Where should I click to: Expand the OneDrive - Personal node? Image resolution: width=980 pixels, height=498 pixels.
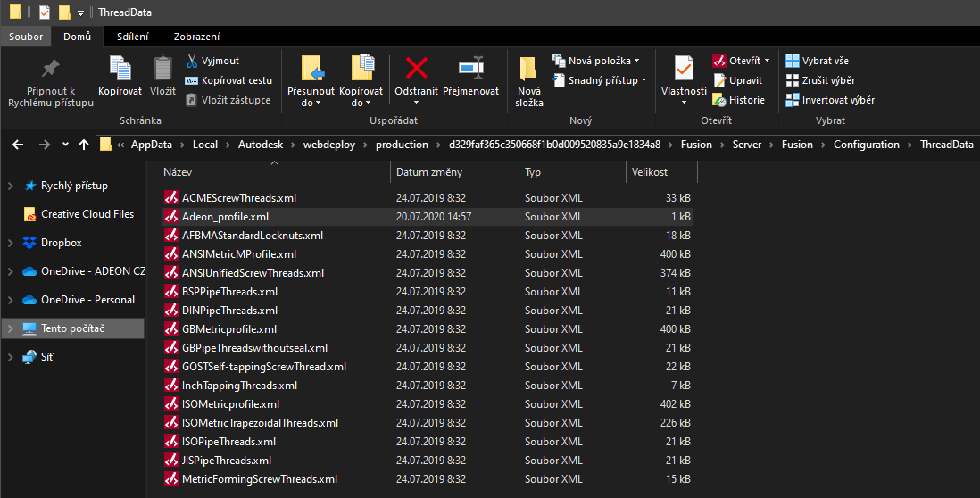tap(10, 301)
